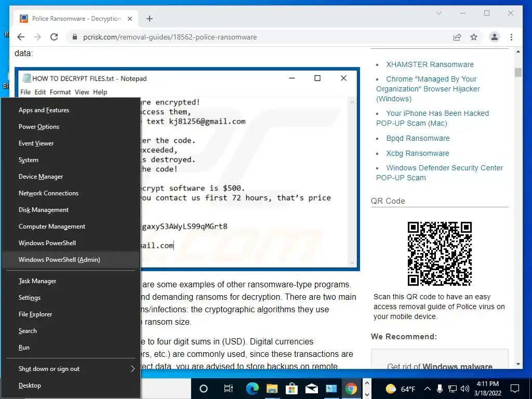Image resolution: width=532 pixels, height=399 pixels.
Task: Open volume tray icon
Action: (465, 389)
